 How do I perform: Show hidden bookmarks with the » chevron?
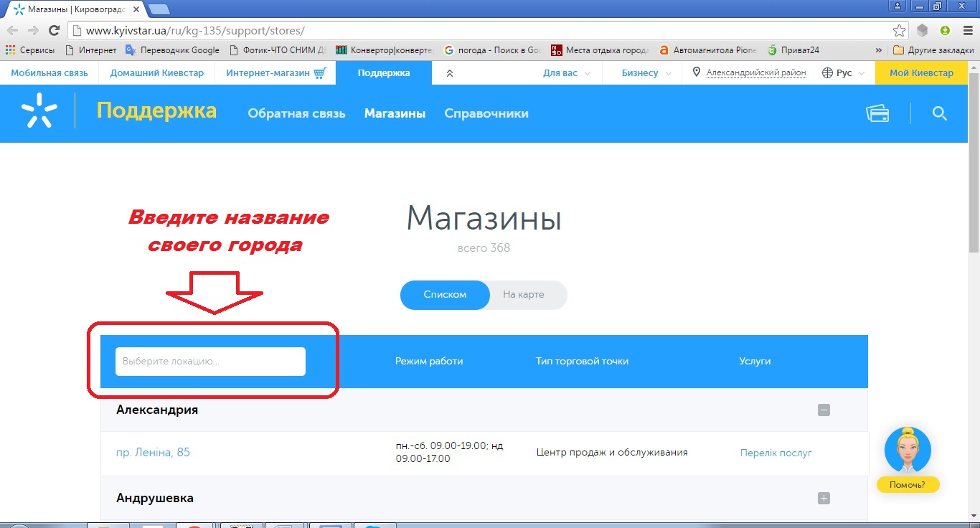(x=879, y=50)
